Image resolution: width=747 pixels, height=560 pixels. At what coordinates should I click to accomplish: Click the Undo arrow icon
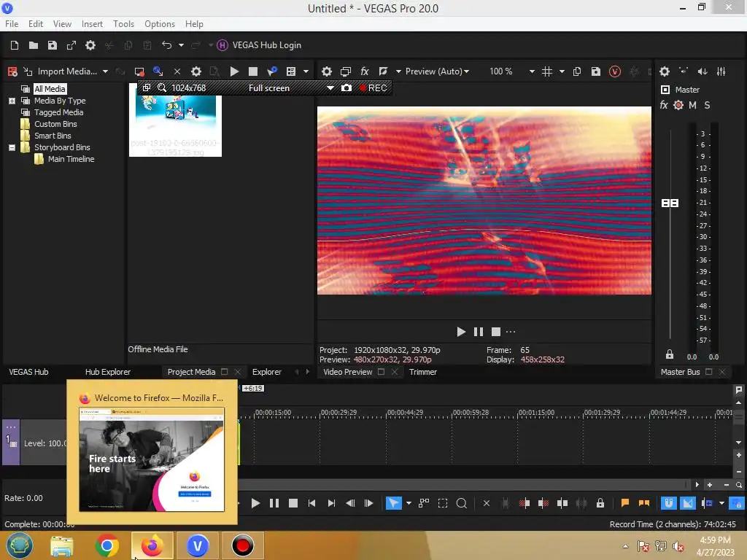(167, 45)
